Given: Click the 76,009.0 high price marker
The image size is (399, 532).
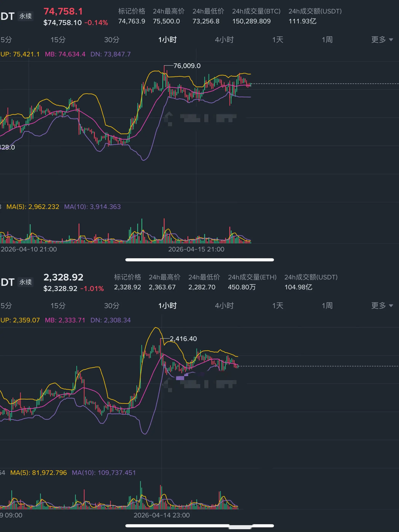Looking at the screenshot, I should pos(187,66).
